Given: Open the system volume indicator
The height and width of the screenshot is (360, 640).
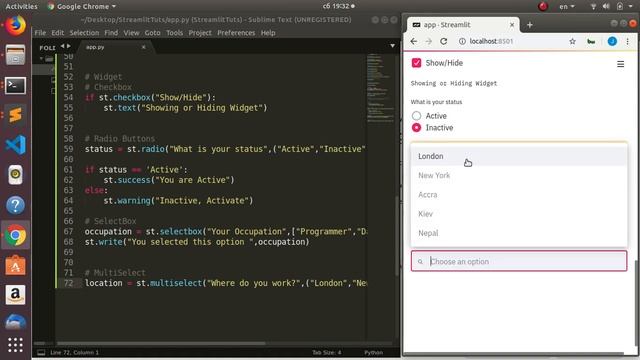Looking at the screenshot, I should pos(606,6).
